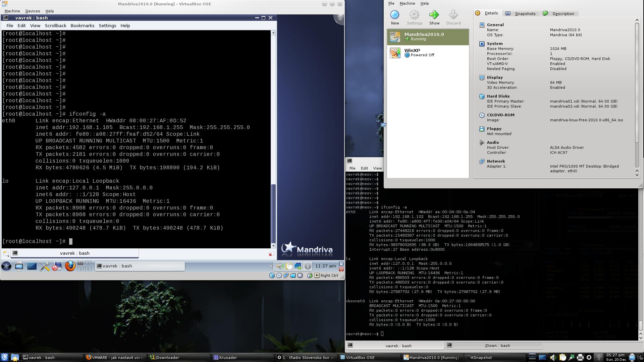
Task: Click vavrek : bash guest taskbar entry
Action: pyautogui.click(x=140, y=266)
